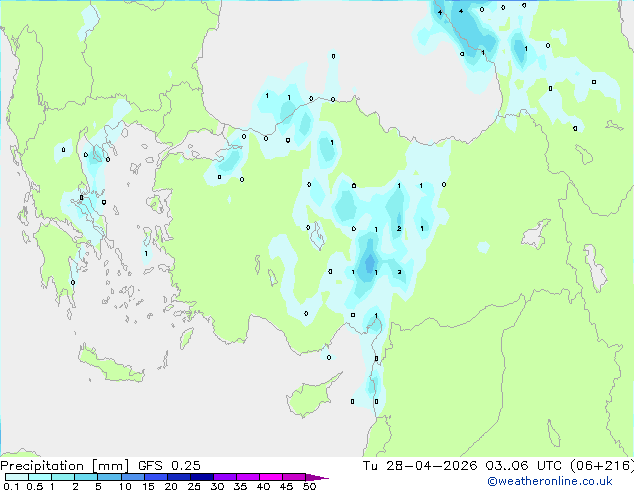Pick the 40–45 mm magenta legend swatch
The width and height of the screenshot is (634, 490).
(x=271, y=477)
